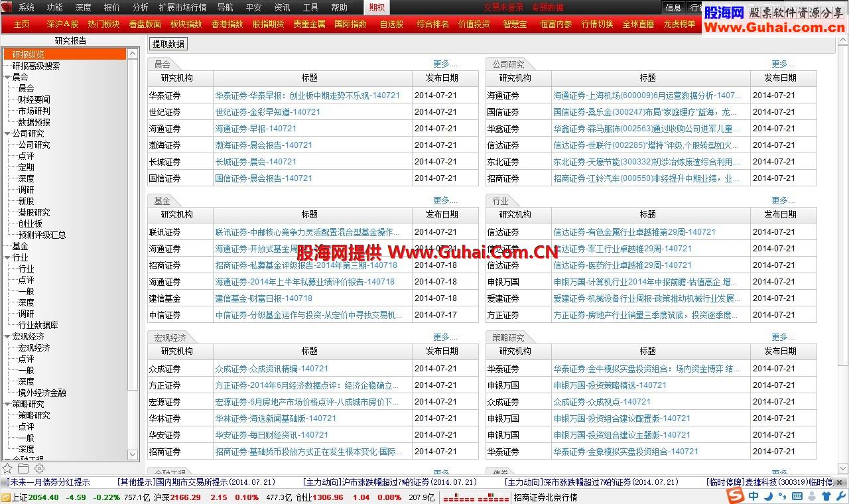Collapse the 宏观经济 tree node

pyautogui.click(x=7, y=336)
